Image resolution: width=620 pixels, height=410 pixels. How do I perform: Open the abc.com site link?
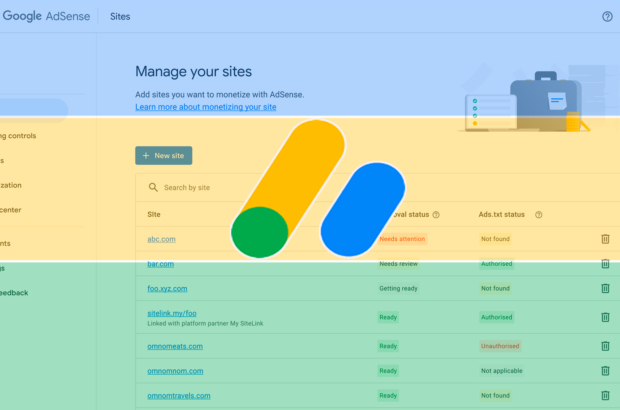click(x=161, y=239)
